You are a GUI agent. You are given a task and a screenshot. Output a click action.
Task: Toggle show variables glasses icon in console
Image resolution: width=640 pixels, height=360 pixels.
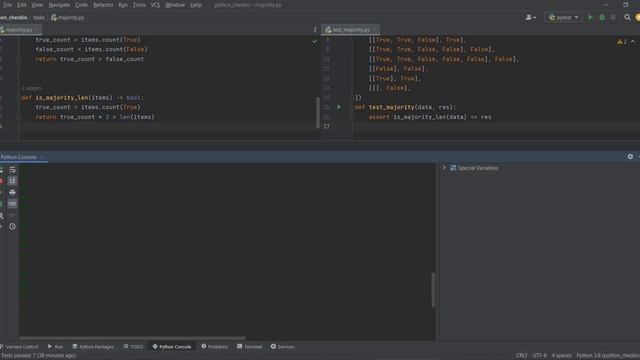[12, 203]
